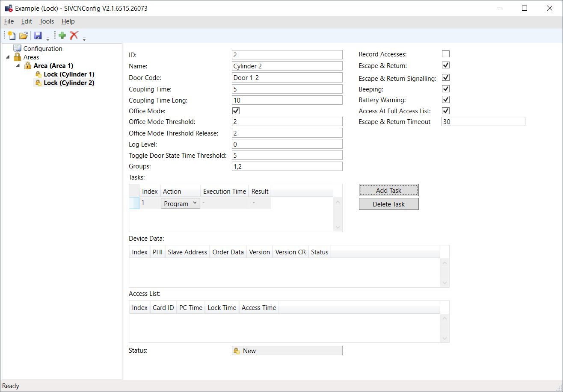Disable the Beeping checkbox

[x=446, y=89]
